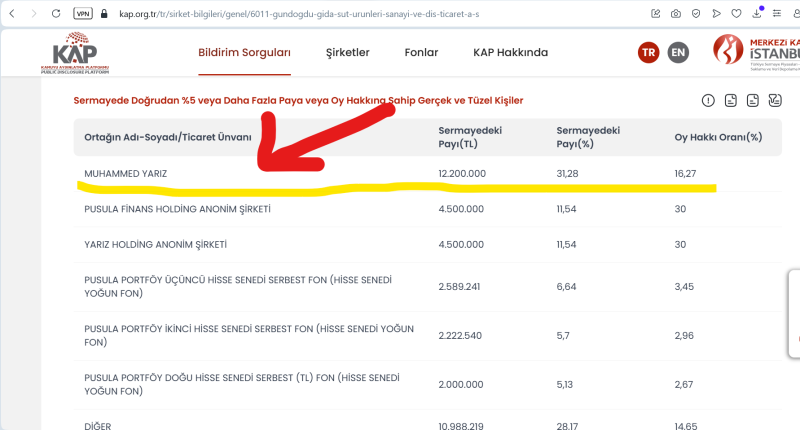
Task: Click the info exclamation icon above table
Action: (x=708, y=100)
